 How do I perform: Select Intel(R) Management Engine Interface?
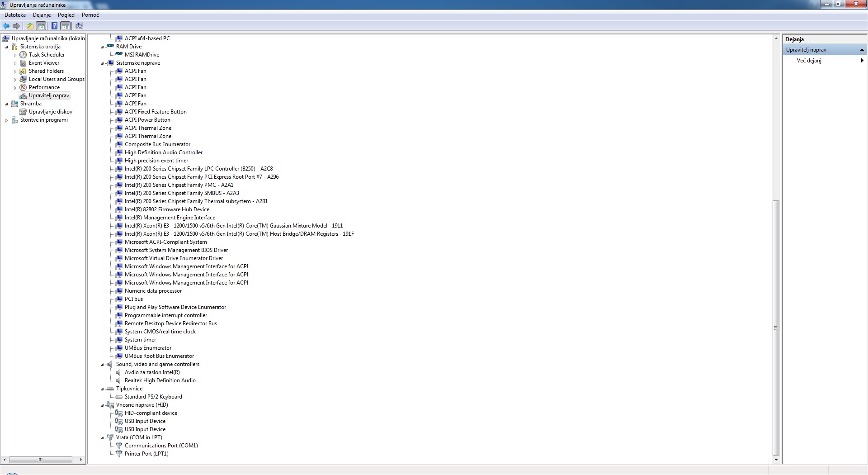coord(170,218)
